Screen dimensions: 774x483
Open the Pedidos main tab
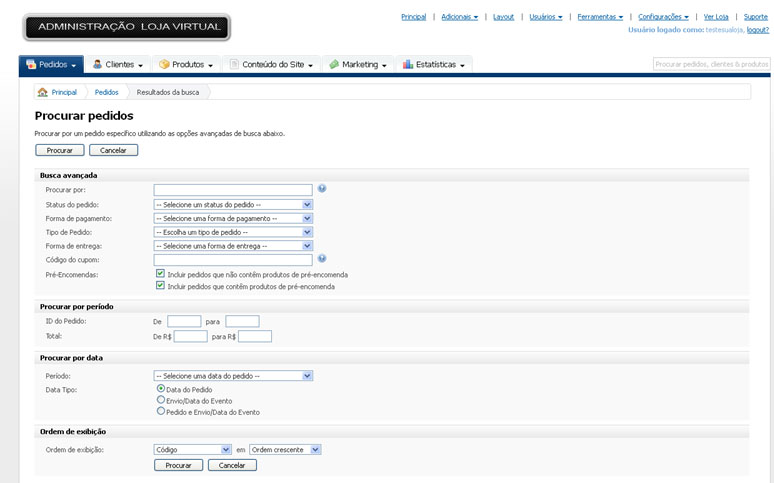coord(51,64)
